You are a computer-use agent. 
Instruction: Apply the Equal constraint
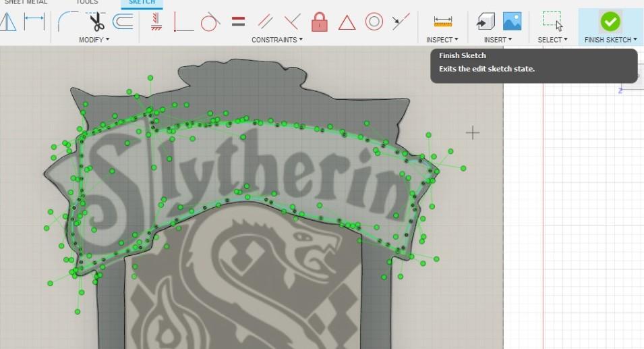pyautogui.click(x=238, y=22)
